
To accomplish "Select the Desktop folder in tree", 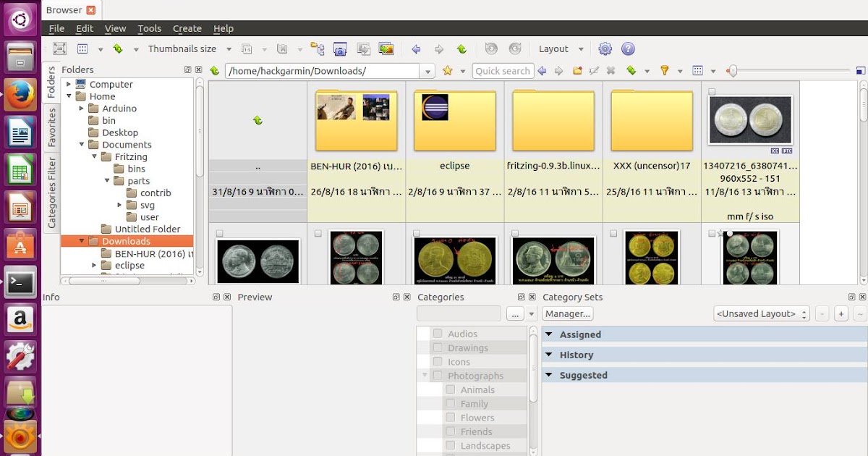I will tap(120, 132).
